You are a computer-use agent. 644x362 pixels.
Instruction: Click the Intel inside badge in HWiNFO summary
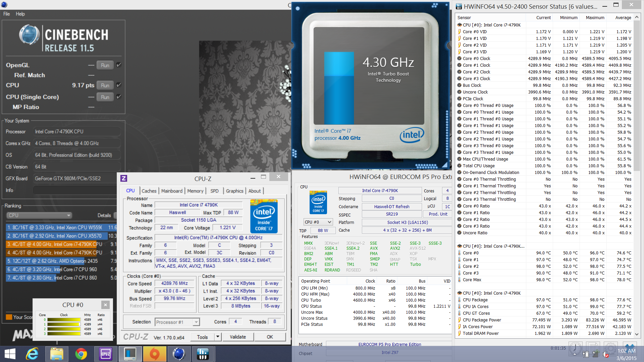pos(318,202)
